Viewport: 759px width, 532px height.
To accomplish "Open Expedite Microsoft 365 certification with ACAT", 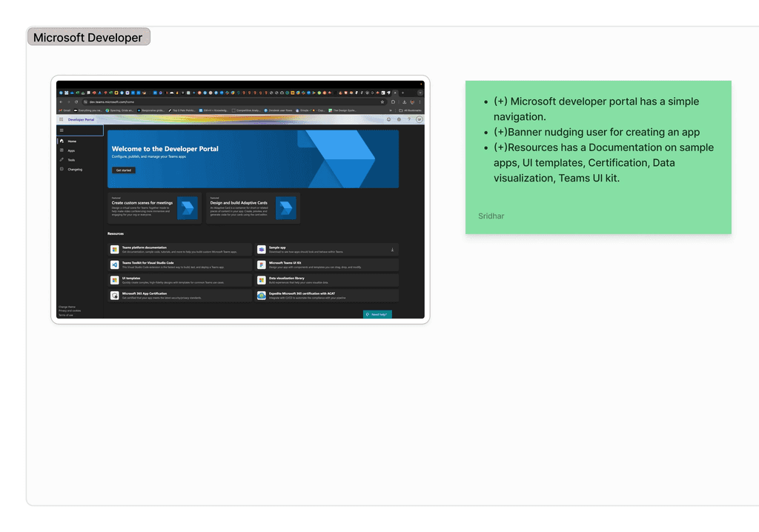I will pyautogui.click(x=327, y=296).
